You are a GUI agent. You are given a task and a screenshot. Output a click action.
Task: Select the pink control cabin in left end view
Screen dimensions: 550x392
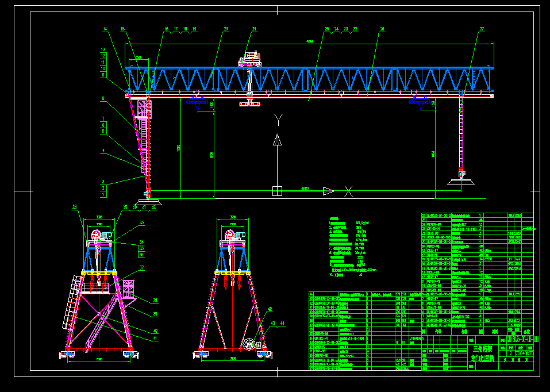pos(129,287)
